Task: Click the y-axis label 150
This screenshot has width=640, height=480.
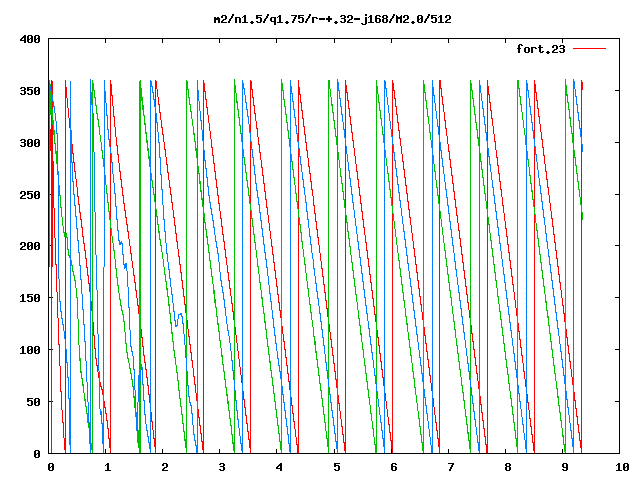Action: click(30, 298)
